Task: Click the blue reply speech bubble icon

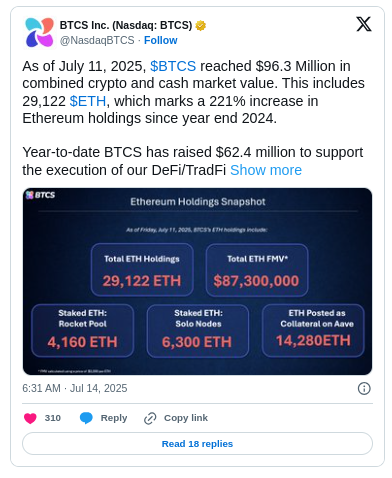Action: [86, 418]
